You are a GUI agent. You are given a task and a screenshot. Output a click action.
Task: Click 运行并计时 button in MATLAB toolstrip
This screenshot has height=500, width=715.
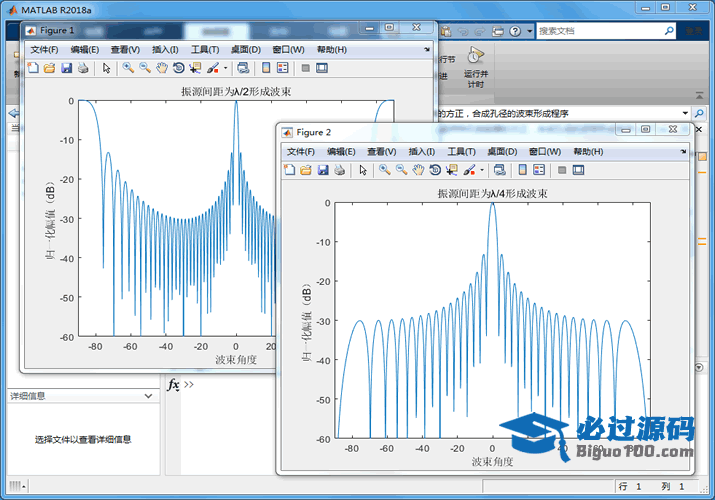pyautogui.click(x=476, y=67)
